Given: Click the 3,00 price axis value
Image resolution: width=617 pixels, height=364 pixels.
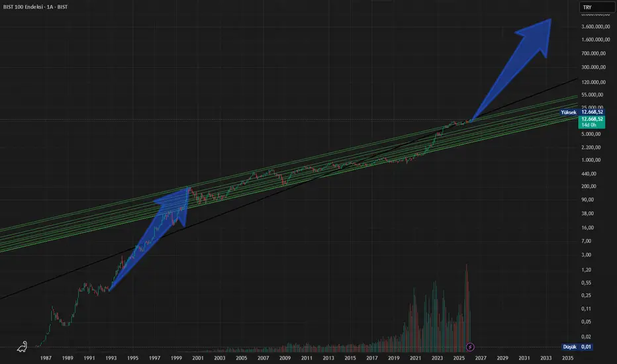Looking at the screenshot, I should click(x=587, y=255).
